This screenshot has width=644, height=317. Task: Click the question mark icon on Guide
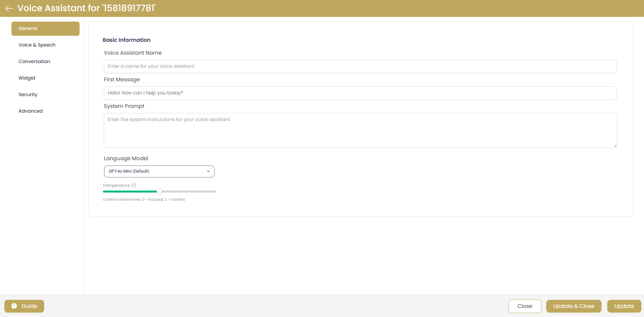click(14, 306)
